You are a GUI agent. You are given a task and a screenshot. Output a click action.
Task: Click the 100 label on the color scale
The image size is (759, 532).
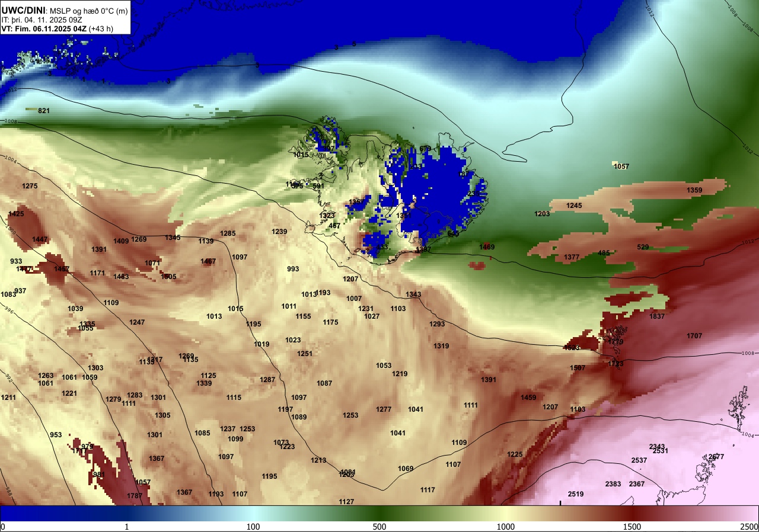[253, 527]
